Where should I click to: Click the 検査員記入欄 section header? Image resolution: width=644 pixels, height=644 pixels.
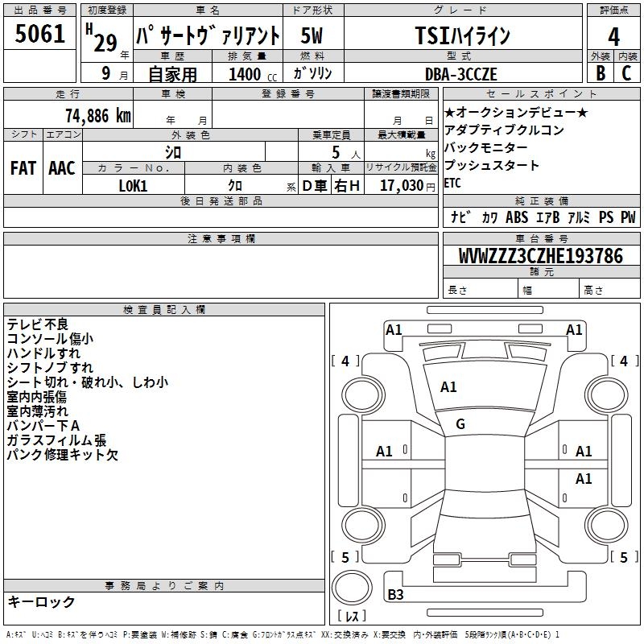(164, 310)
